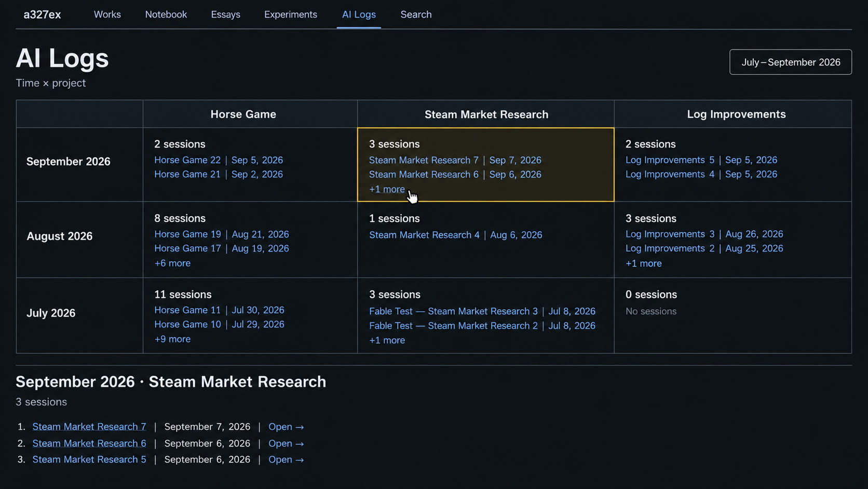Go to the Works tab
868x489 pixels.
click(107, 15)
